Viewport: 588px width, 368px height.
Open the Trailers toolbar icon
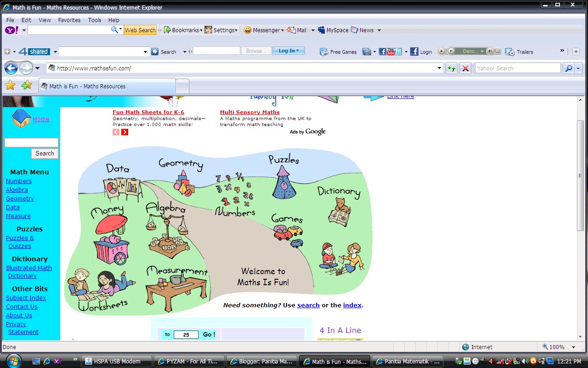(520, 52)
